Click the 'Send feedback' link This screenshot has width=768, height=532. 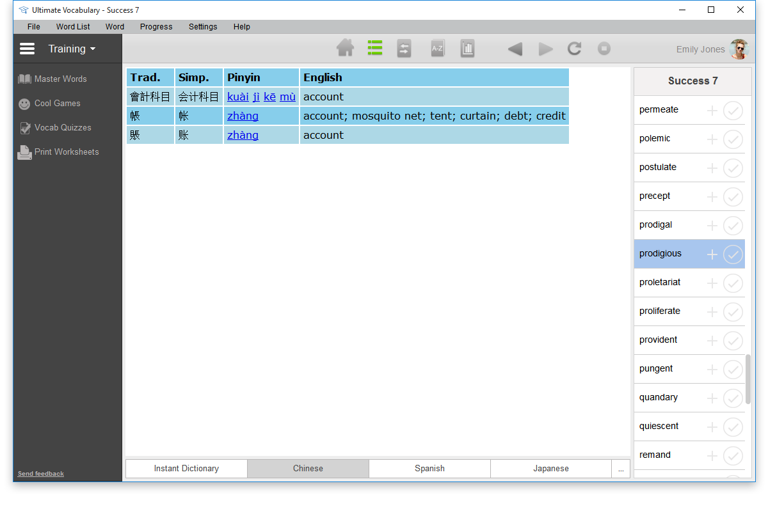pyautogui.click(x=41, y=474)
